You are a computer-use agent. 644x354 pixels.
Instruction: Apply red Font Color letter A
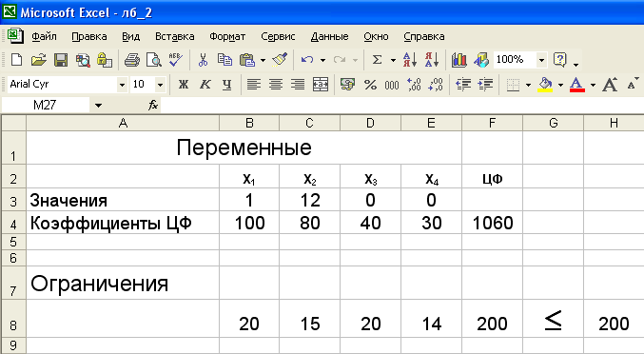577,85
